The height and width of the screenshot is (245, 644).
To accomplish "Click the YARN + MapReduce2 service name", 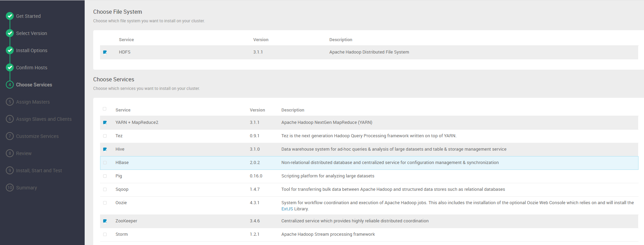I will click(x=137, y=122).
